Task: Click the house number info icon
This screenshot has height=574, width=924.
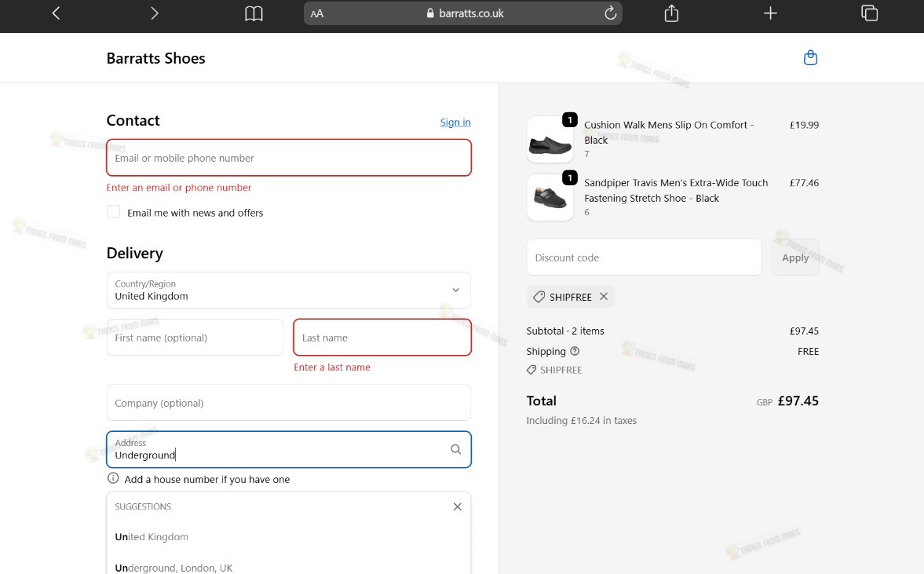Action: [113, 478]
